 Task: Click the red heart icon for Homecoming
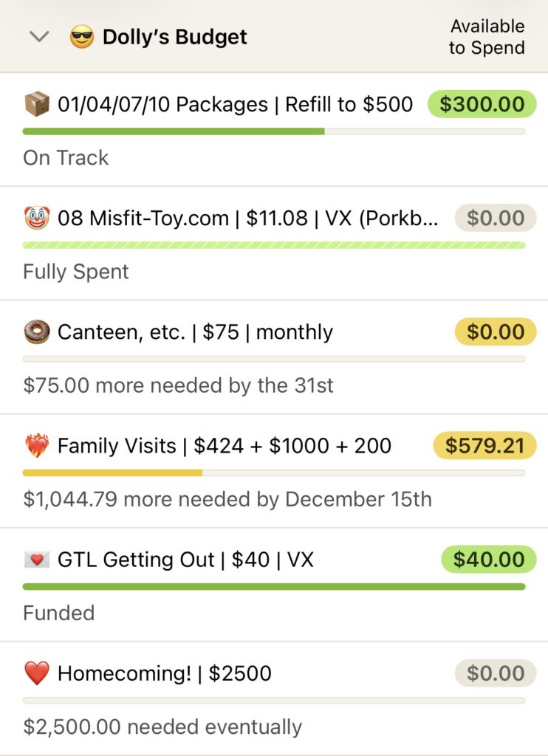[x=37, y=673]
